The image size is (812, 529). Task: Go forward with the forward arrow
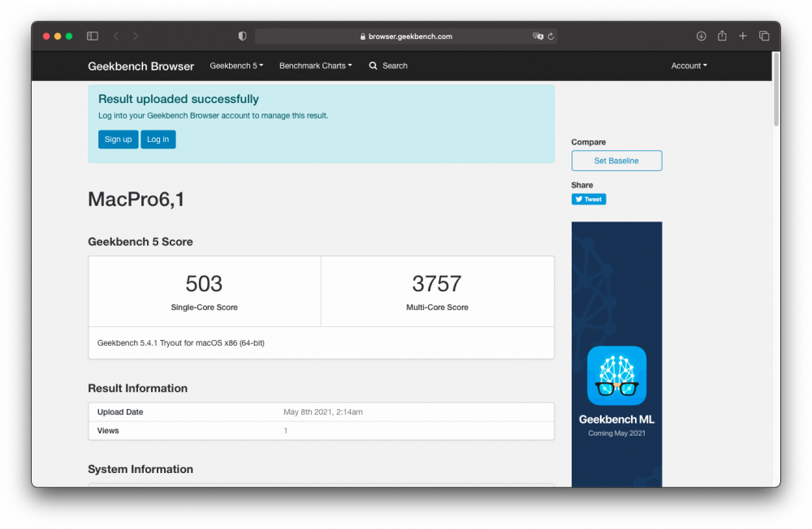tap(135, 36)
